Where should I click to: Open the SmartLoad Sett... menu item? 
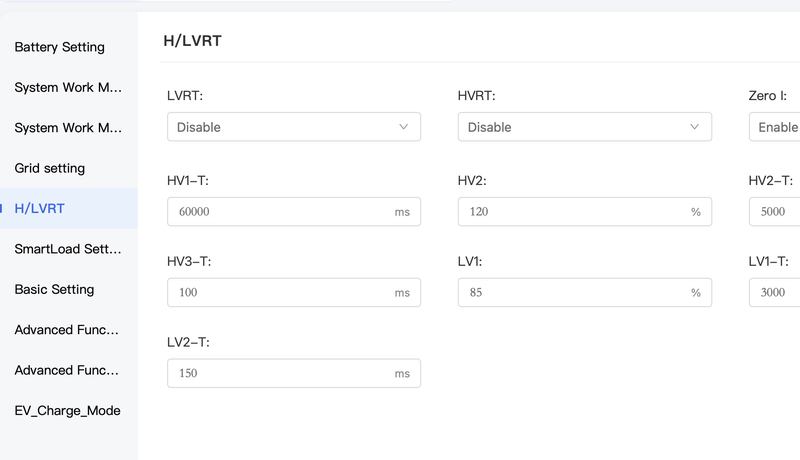tap(68, 249)
